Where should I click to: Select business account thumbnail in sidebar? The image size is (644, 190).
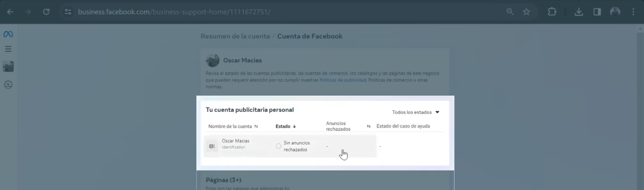pyautogui.click(x=8, y=66)
